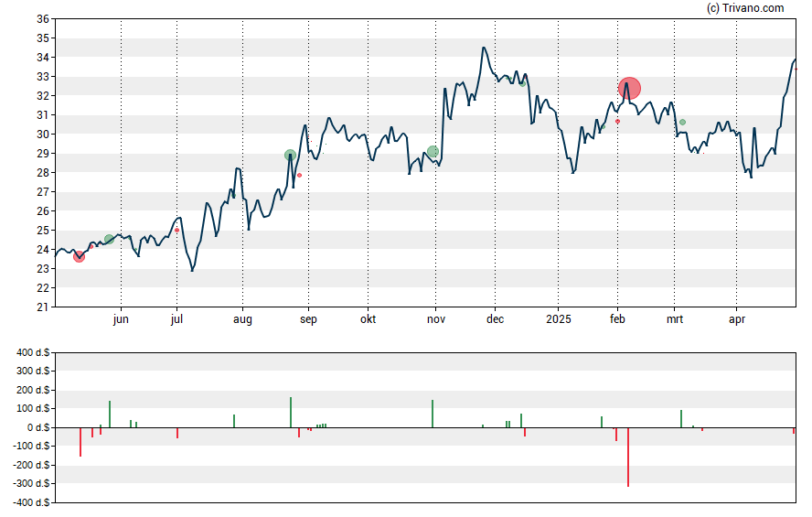This screenshot has width=812, height=517.
Task: Click the '36' price axis label
Action: [x=43, y=19]
